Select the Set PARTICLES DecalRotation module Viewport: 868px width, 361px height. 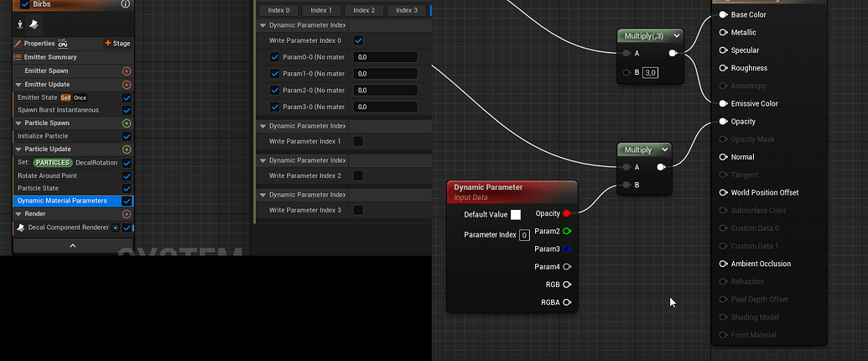[x=72, y=163]
